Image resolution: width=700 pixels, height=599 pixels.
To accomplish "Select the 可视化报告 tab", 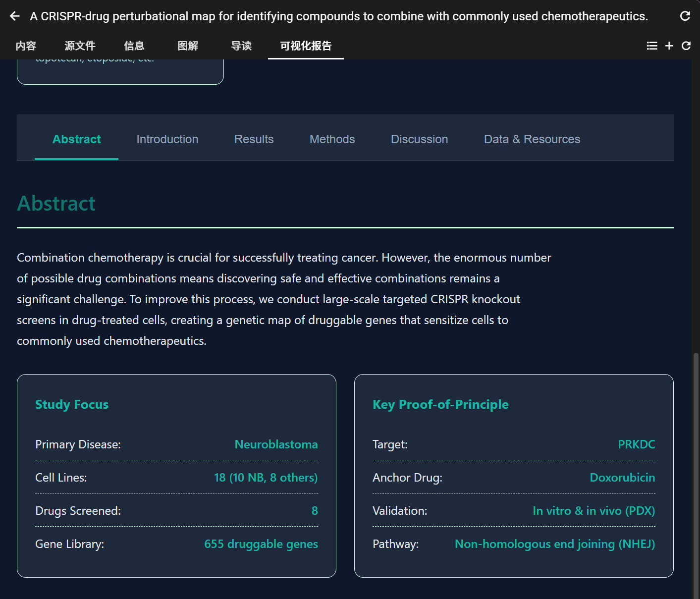I will coord(306,46).
